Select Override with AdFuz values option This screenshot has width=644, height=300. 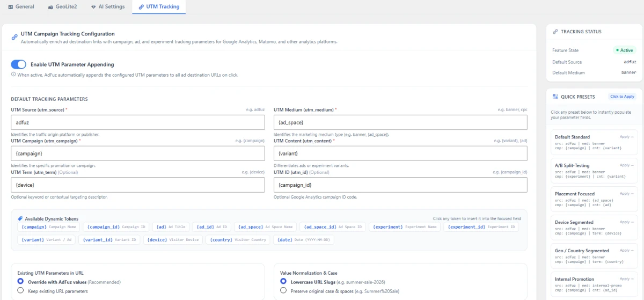tap(20, 281)
